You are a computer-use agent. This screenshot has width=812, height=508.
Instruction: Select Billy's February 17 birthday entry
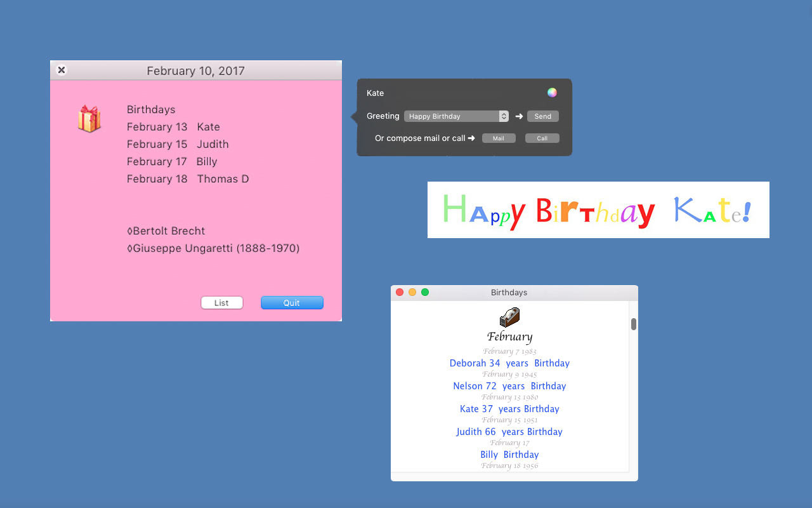pyautogui.click(x=172, y=161)
